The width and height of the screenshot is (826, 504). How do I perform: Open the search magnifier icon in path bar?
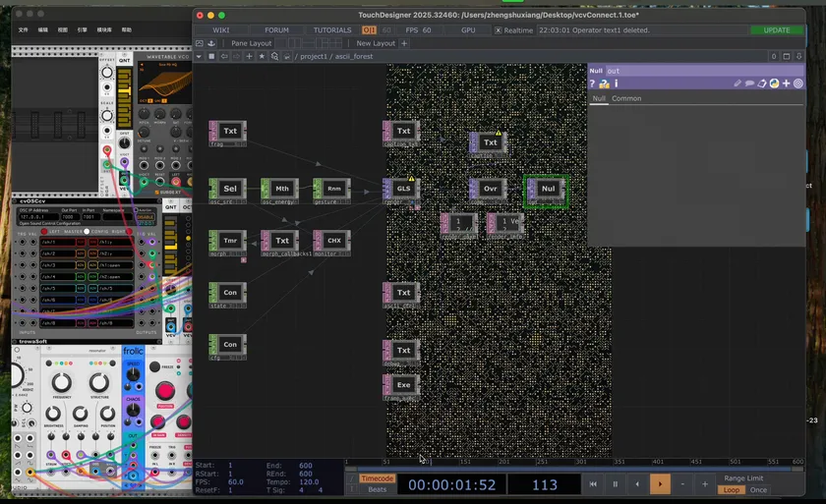pyautogui.click(x=274, y=56)
